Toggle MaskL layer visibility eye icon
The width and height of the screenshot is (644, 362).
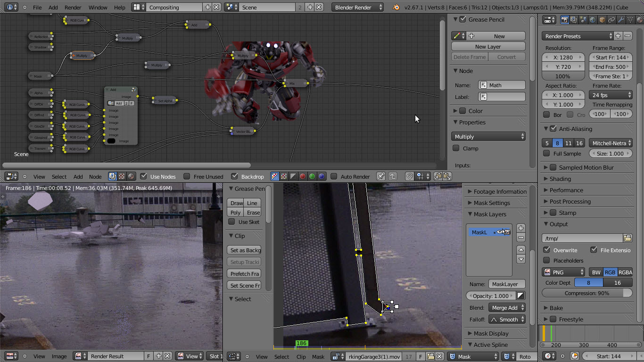pos(500,232)
